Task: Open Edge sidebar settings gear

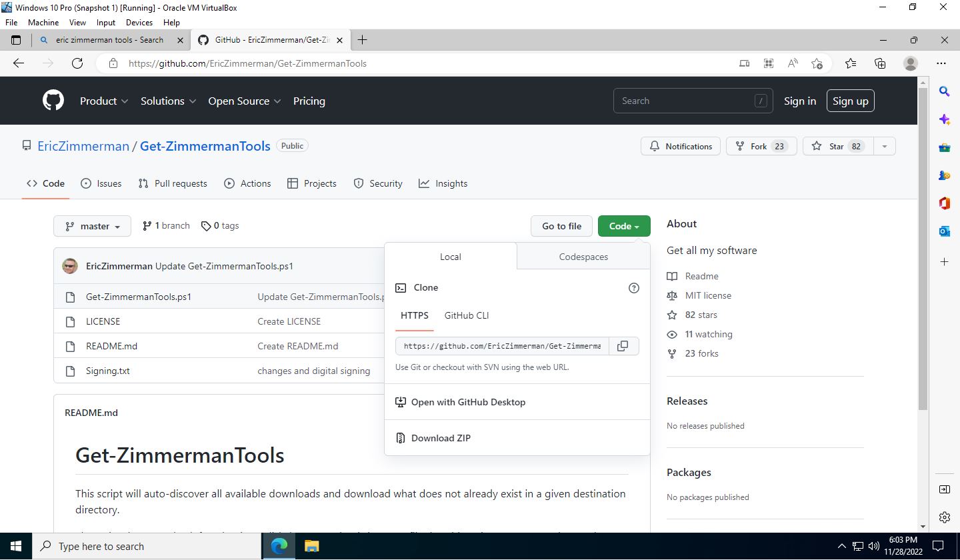Action: click(944, 517)
